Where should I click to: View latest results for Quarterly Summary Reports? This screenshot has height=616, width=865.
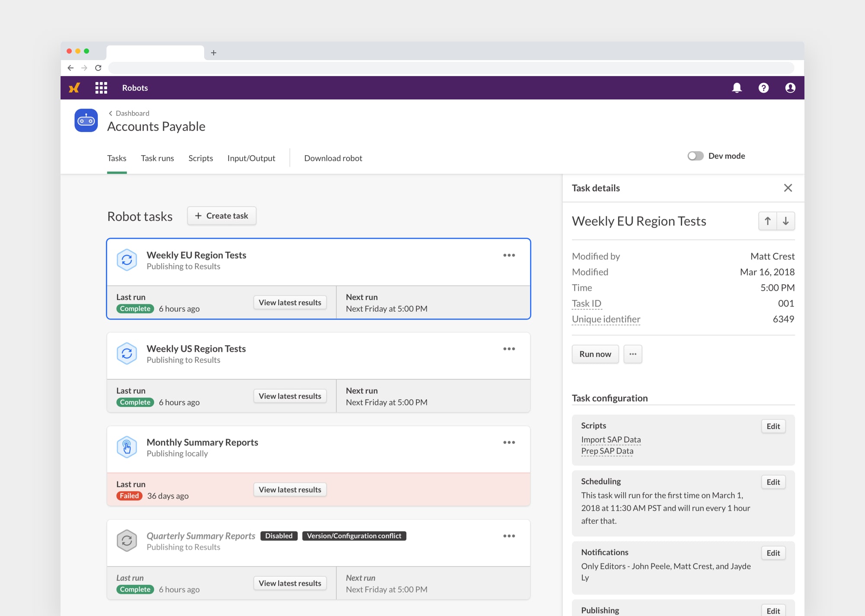tap(290, 583)
